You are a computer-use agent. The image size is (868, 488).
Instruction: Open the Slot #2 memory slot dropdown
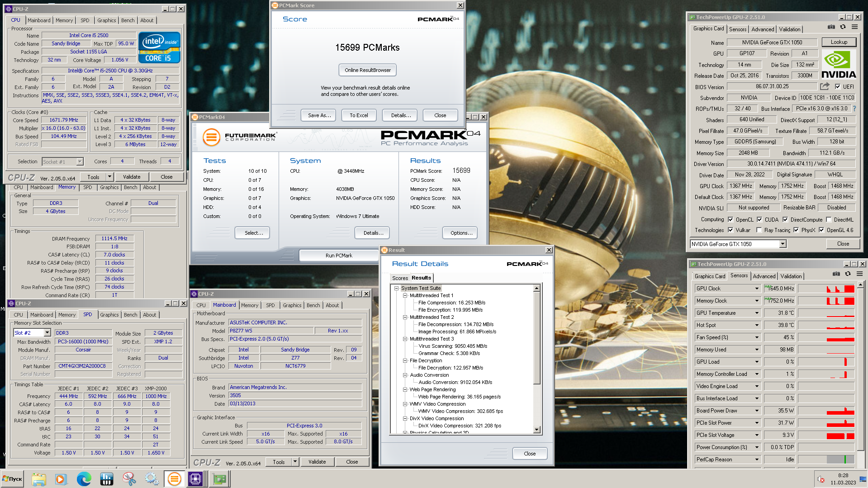(47, 332)
